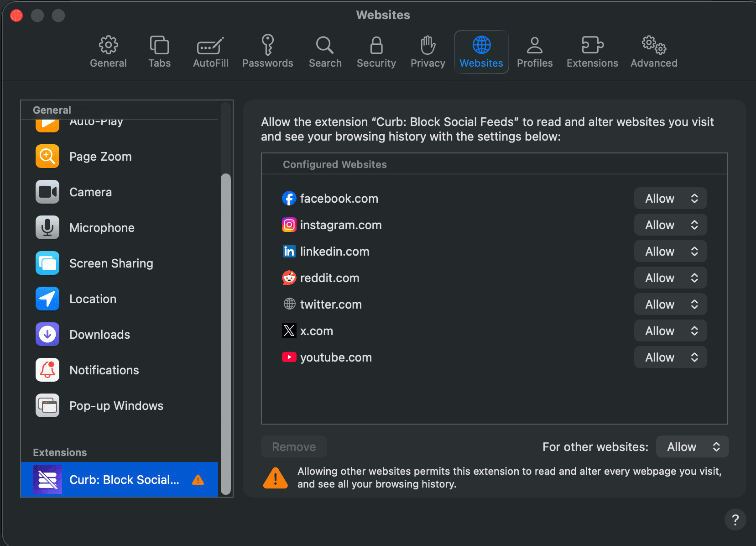Open the Profiles pane
The image size is (756, 546).
(535, 52)
